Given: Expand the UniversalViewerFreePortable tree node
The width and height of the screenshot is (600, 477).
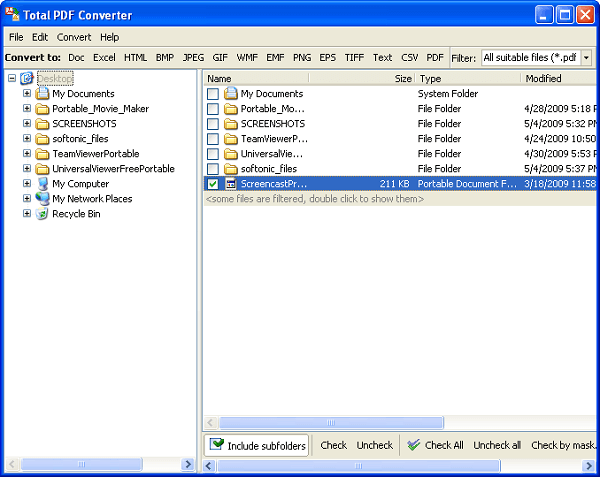Looking at the screenshot, I should tap(27, 168).
